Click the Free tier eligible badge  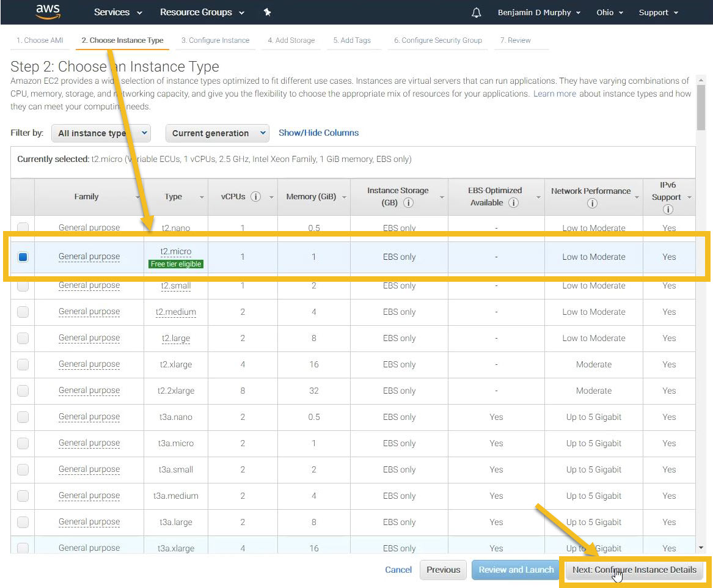click(176, 264)
